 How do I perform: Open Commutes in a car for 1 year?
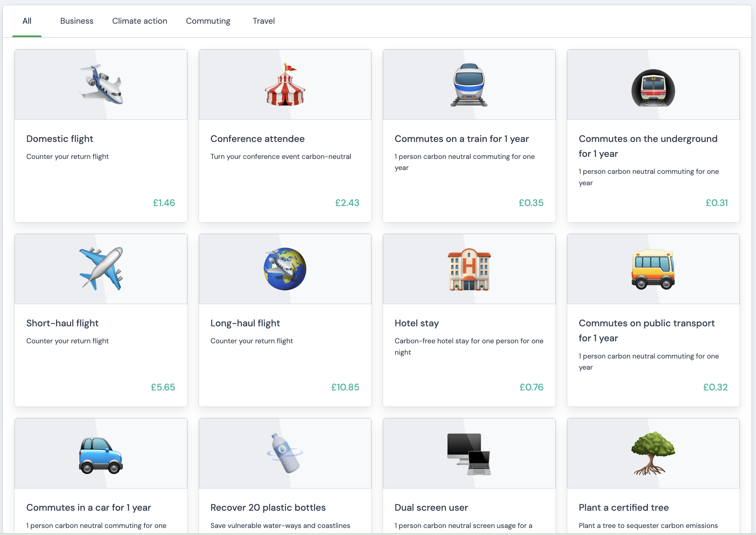(x=89, y=507)
